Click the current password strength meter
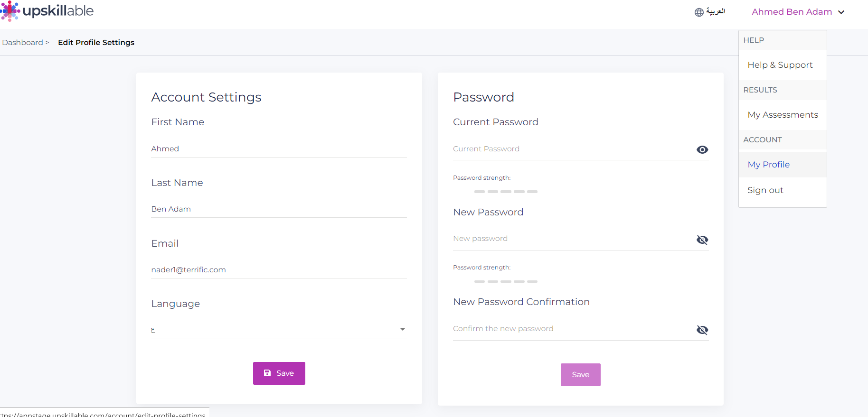This screenshot has height=417, width=868. (506, 192)
